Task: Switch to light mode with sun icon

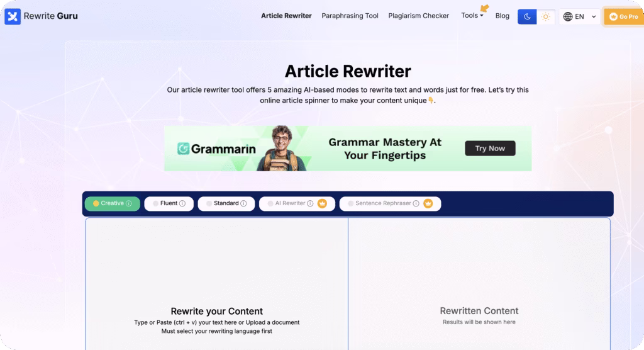Action: click(545, 17)
